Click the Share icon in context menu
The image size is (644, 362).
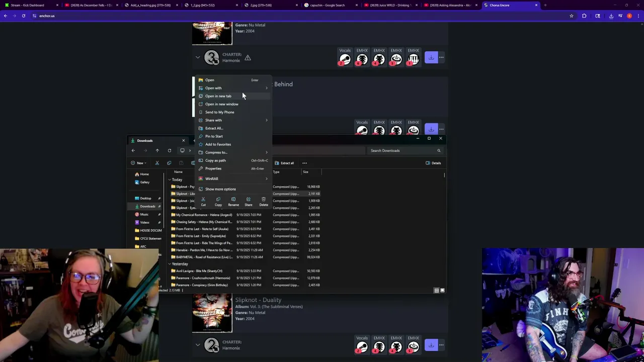coord(249,202)
